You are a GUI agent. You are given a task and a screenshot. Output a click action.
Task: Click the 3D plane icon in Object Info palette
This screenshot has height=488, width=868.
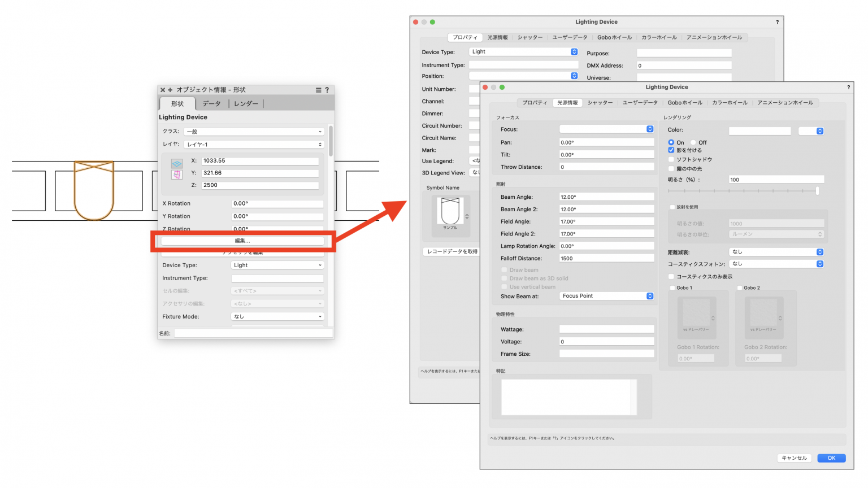pyautogui.click(x=177, y=163)
